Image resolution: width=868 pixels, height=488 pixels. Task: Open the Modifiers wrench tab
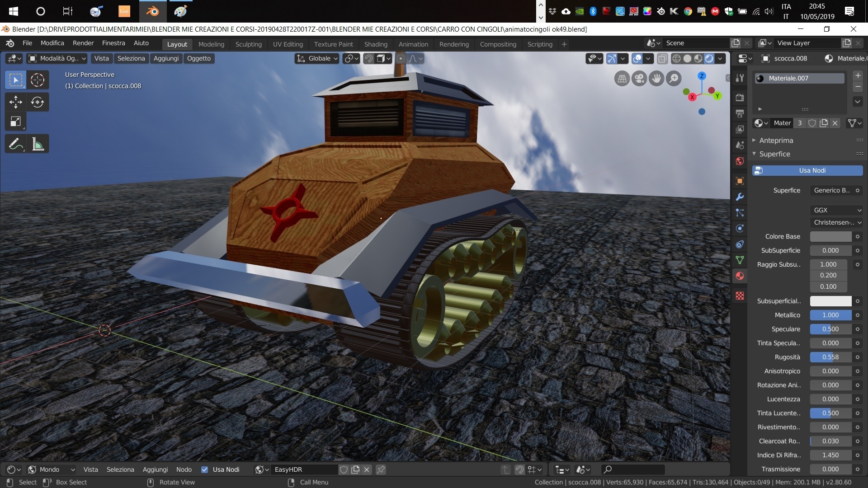(x=740, y=197)
